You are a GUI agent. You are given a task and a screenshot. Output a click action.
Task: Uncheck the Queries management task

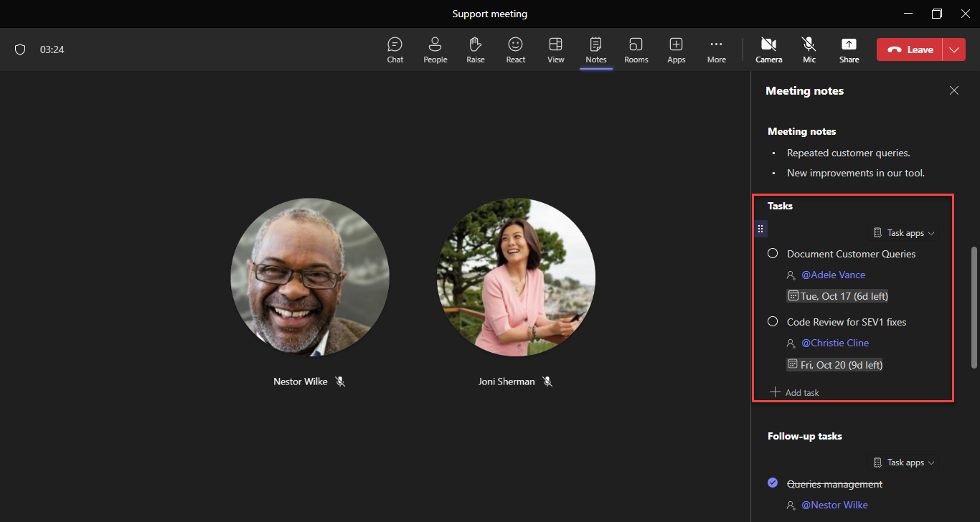pos(773,483)
